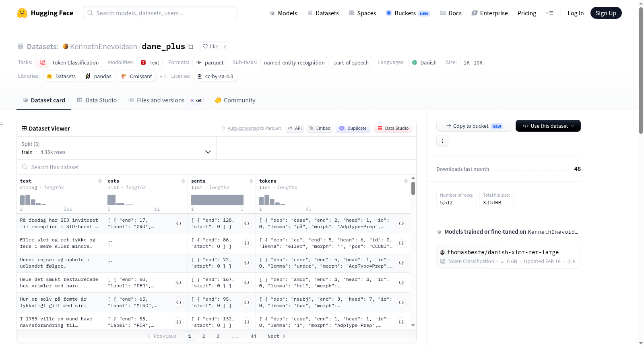This screenshot has width=644, height=347.
Task: Click the KennethEnevoldsen avatar icon
Action: tap(66, 46)
